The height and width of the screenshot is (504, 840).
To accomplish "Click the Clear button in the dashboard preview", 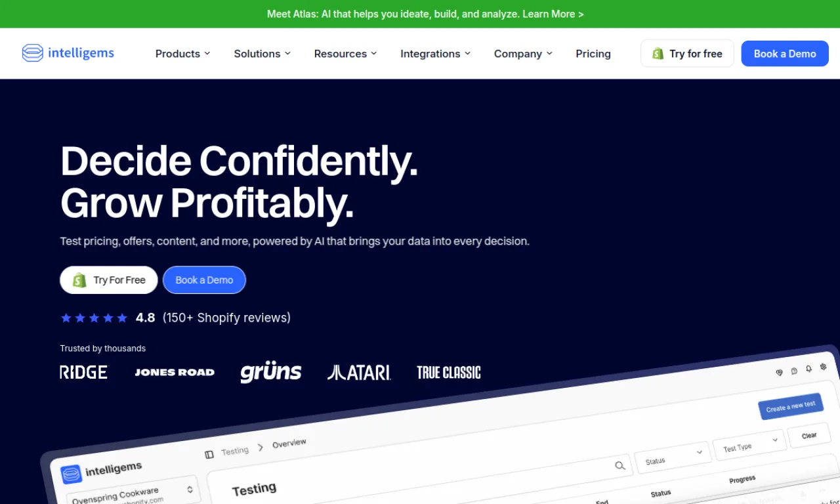I will pos(808,436).
